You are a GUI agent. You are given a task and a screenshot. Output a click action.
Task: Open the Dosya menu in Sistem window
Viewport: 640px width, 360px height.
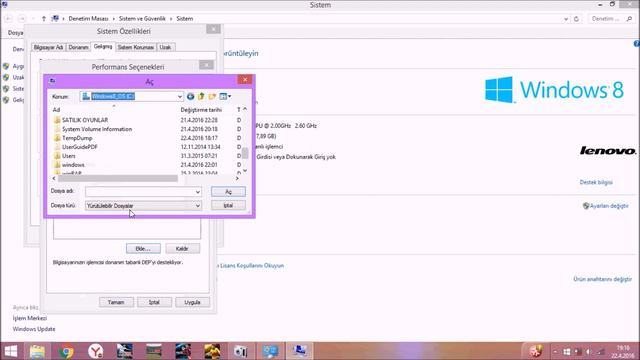click(x=16, y=33)
